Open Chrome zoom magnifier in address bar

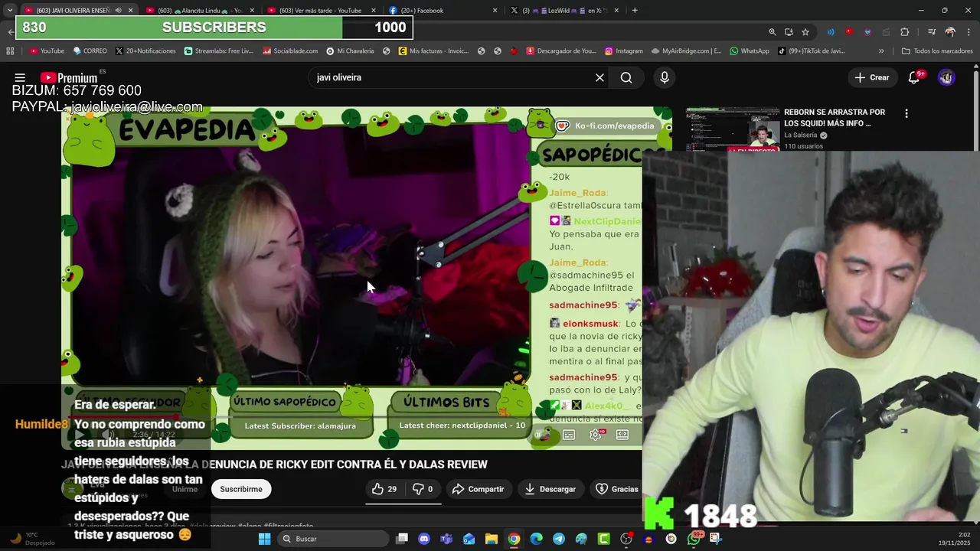point(773,32)
